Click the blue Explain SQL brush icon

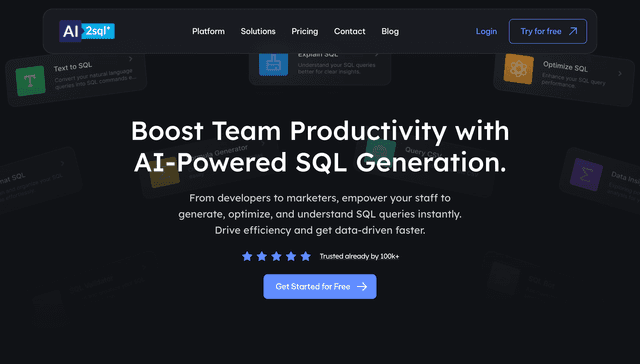coord(273,64)
